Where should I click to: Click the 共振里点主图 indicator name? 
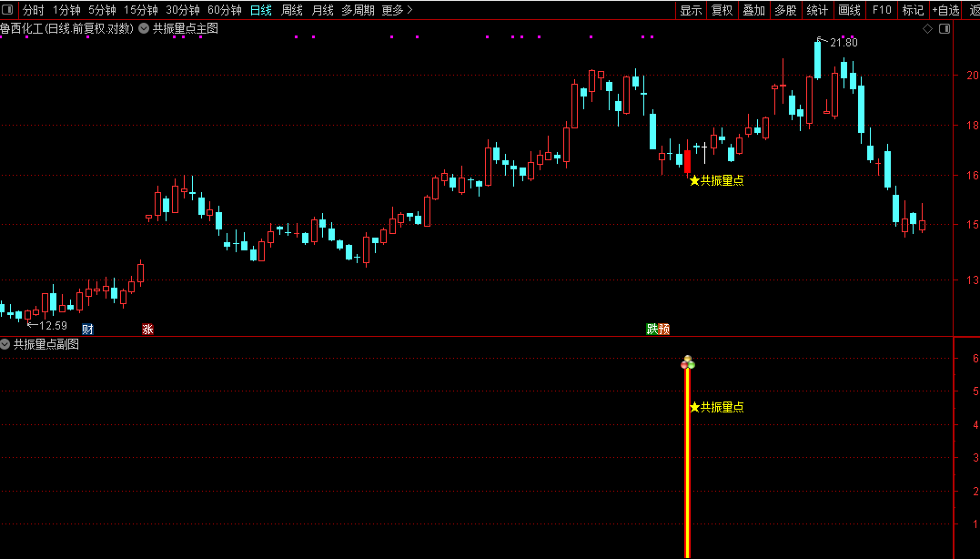[186, 29]
